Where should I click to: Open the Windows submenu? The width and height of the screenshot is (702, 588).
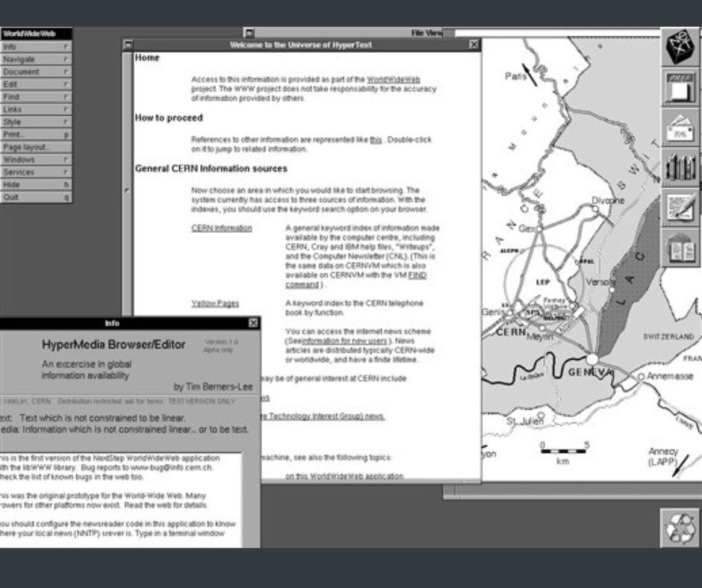coord(36,159)
